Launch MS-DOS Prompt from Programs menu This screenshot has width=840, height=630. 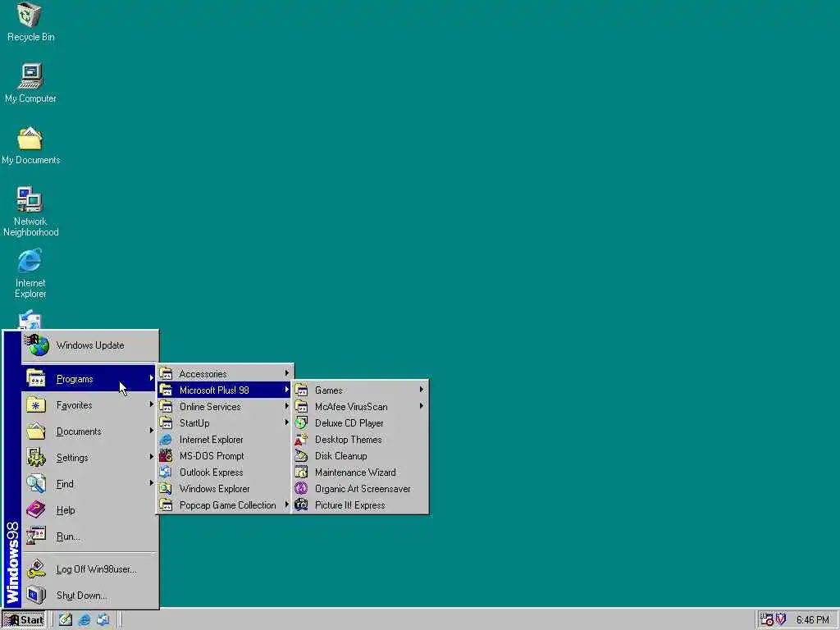[225, 456]
